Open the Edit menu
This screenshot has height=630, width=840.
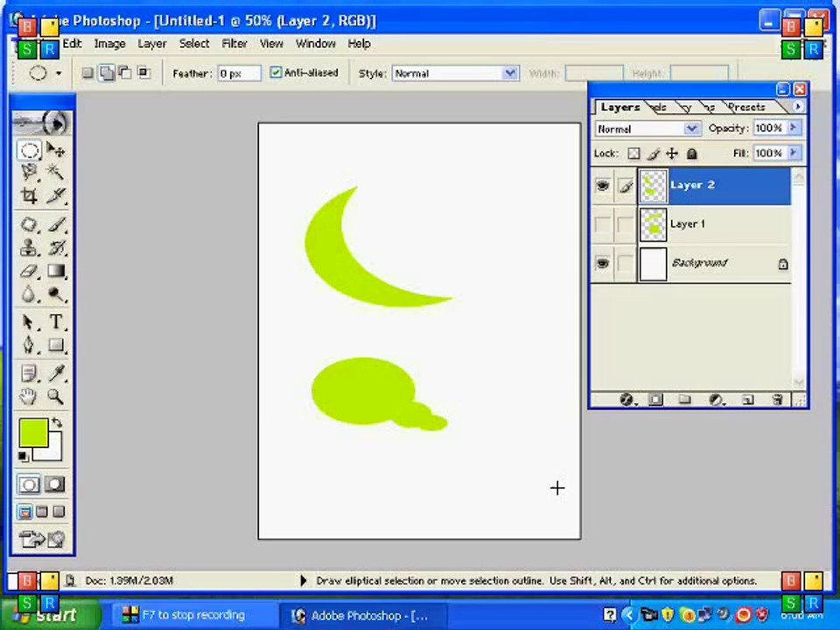(x=72, y=44)
